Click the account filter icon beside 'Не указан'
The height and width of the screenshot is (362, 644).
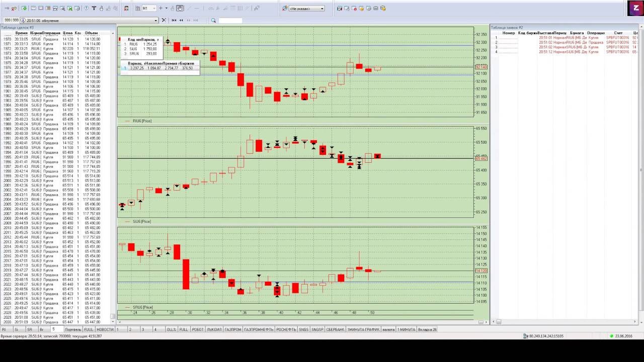coord(285,9)
